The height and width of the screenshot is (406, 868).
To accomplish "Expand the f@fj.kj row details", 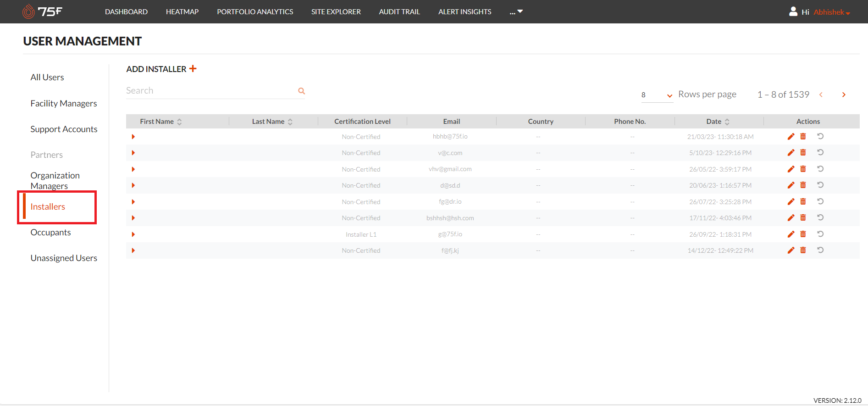I will [x=133, y=250].
